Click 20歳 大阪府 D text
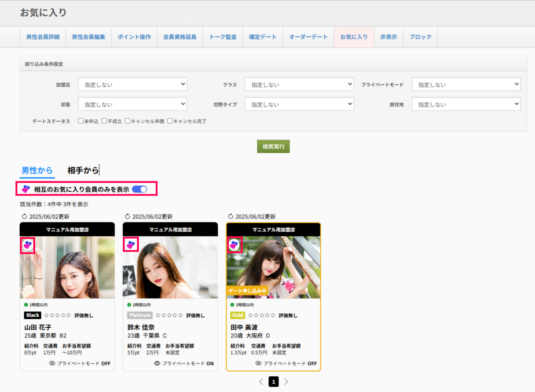 (250, 336)
